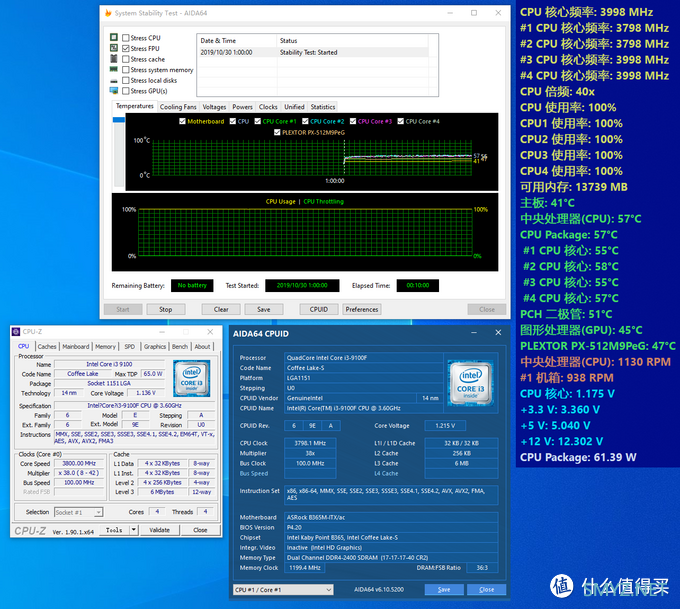
Task: Click the memory module icon beside Stress system memory
Action: [x=114, y=69]
